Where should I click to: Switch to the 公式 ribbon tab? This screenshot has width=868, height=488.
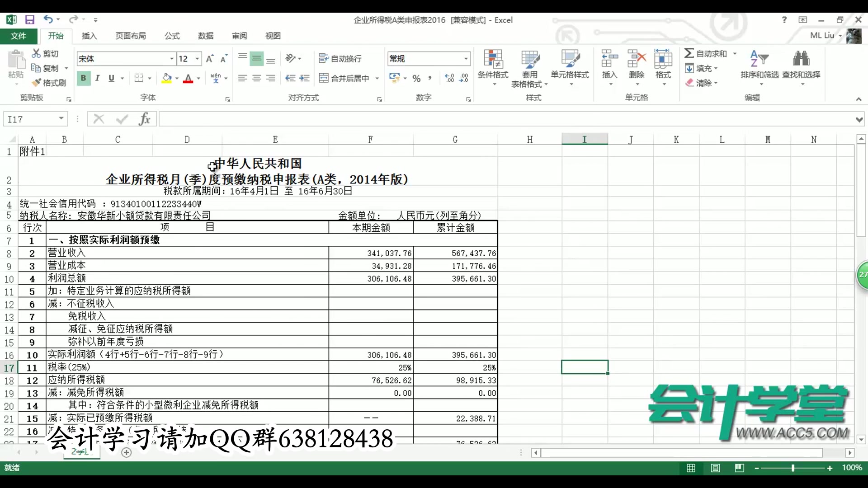click(x=171, y=36)
